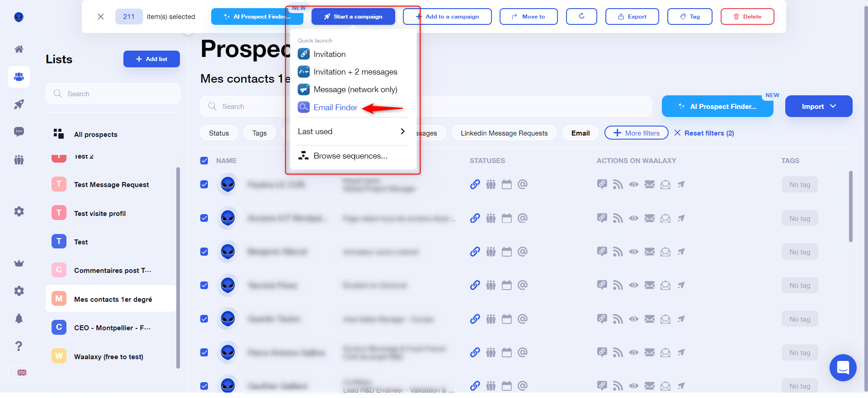This screenshot has height=398, width=868.
Task: Open the Import dropdown button
Action: (819, 106)
